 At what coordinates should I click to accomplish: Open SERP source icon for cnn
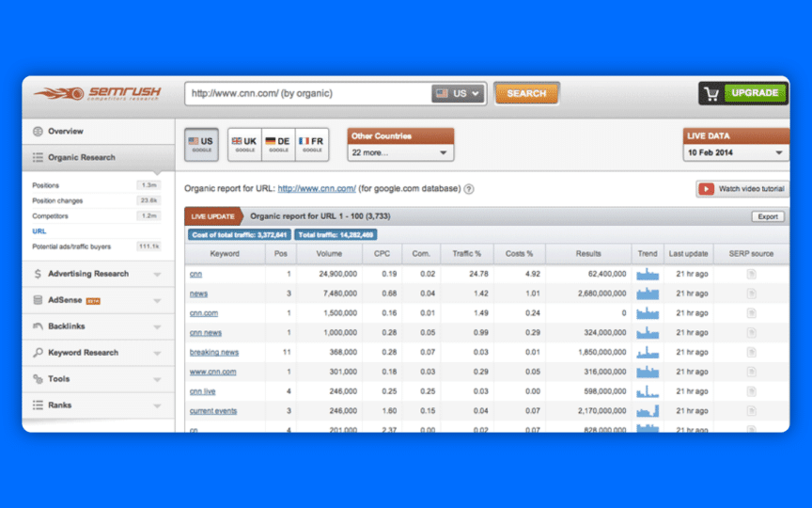tap(751, 274)
